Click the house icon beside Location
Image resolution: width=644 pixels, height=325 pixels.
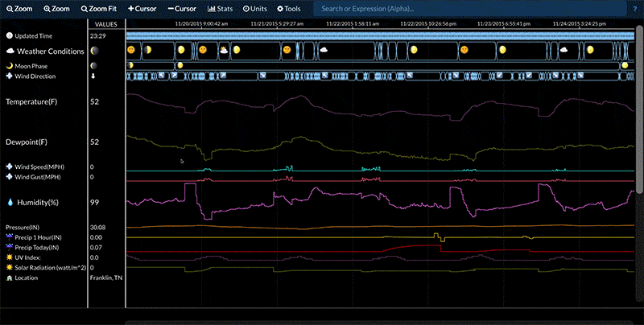click(x=10, y=278)
